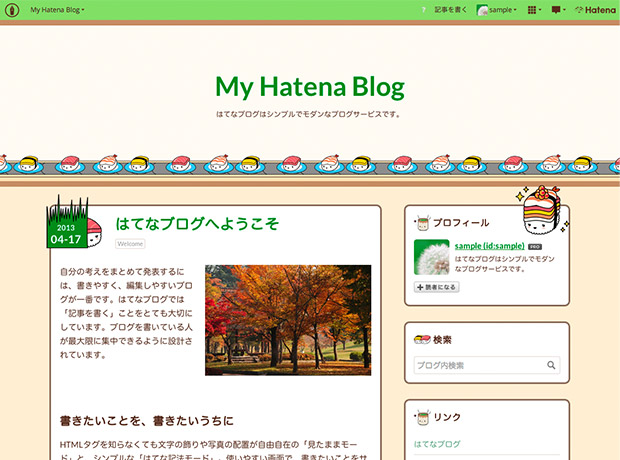Open the notifications speech bubble menu
Screen dimensions: 620x460
(x=558, y=10)
